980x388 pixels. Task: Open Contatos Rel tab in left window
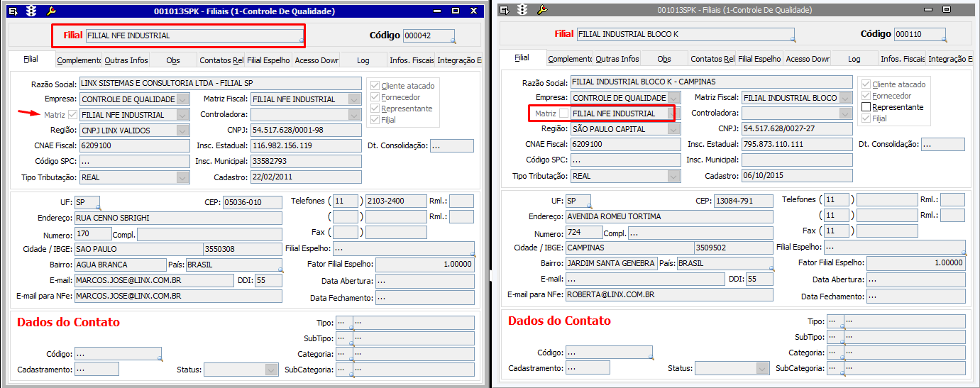tap(221, 60)
